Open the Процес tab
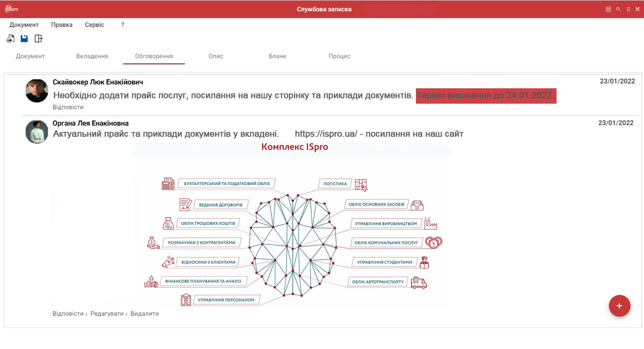This screenshot has width=644, height=349. coord(339,56)
